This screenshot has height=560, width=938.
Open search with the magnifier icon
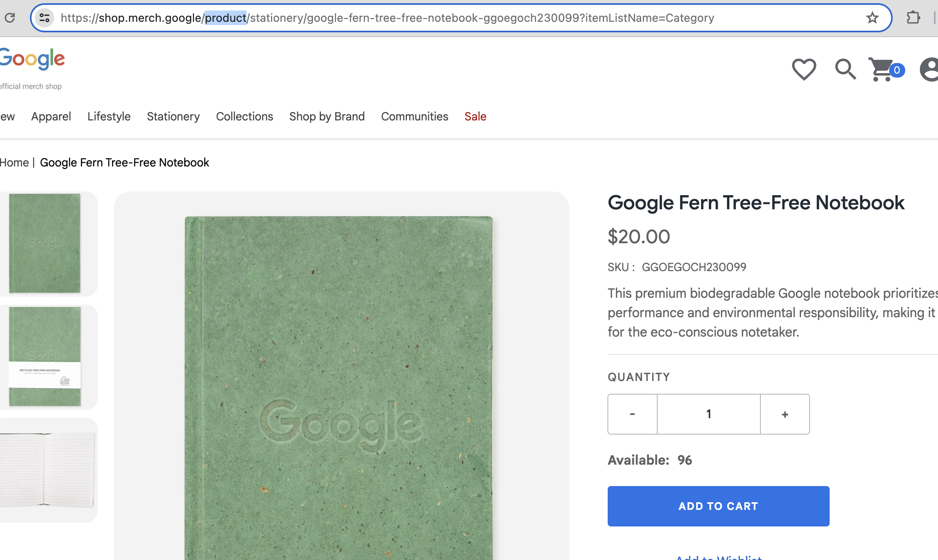pyautogui.click(x=845, y=69)
